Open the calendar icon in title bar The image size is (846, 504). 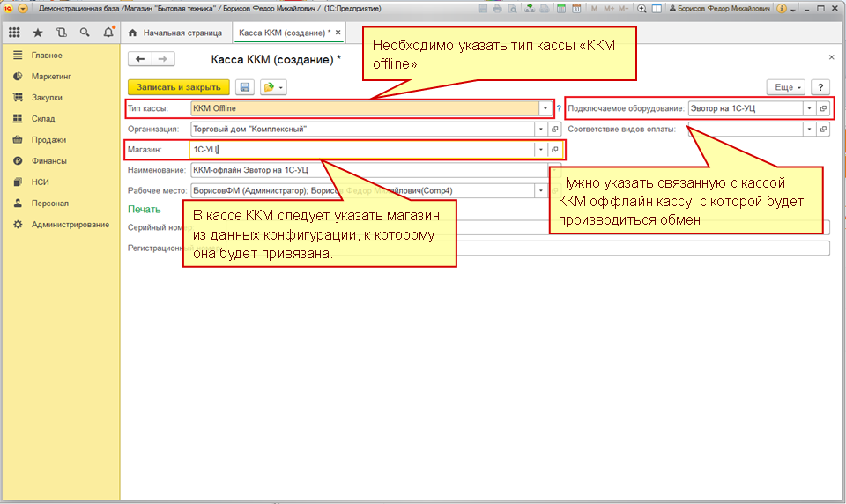tap(576, 9)
